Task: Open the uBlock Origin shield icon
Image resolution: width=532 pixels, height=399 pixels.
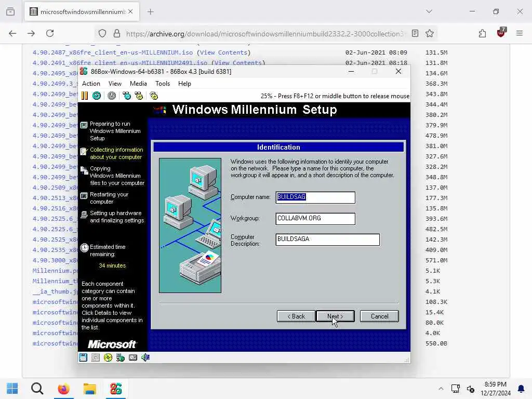Action: 501,33
